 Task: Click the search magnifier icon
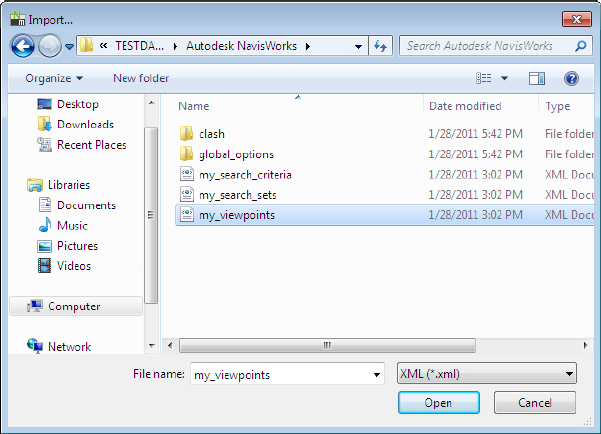pos(581,46)
